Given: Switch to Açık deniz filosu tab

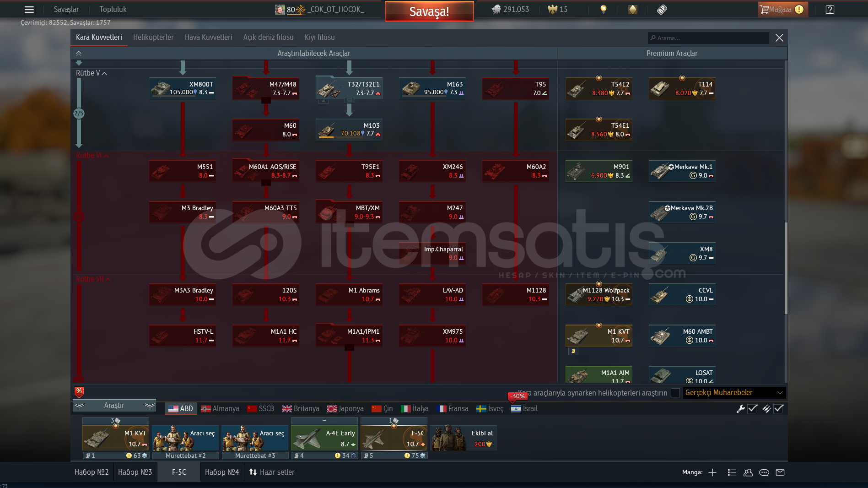Looking at the screenshot, I should click(268, 38).
